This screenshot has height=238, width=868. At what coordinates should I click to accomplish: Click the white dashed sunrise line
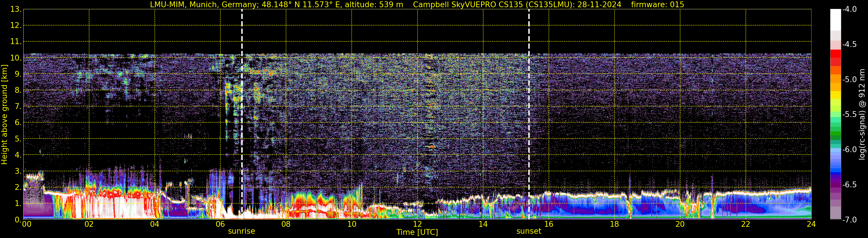(242, 114)
